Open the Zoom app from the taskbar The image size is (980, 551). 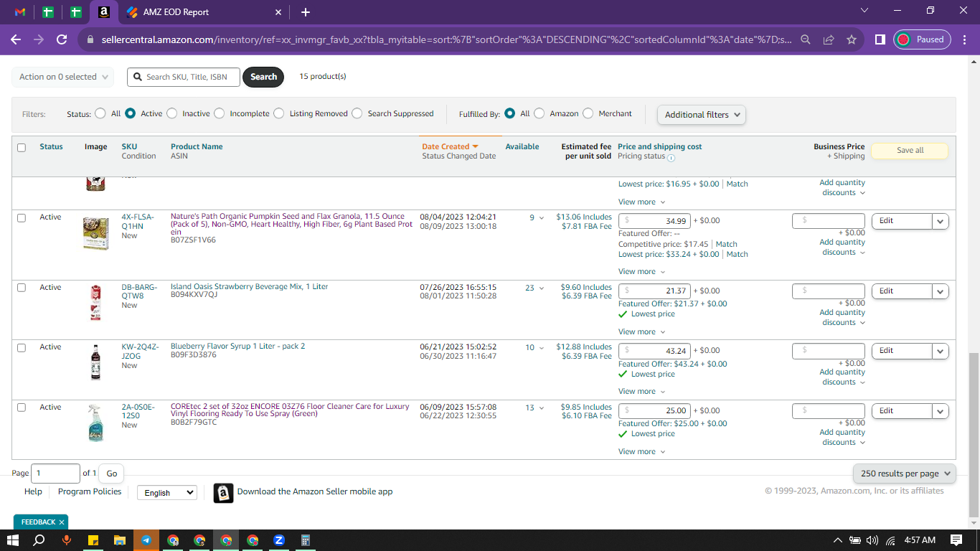pyautogui.click(x=279, y=540)
